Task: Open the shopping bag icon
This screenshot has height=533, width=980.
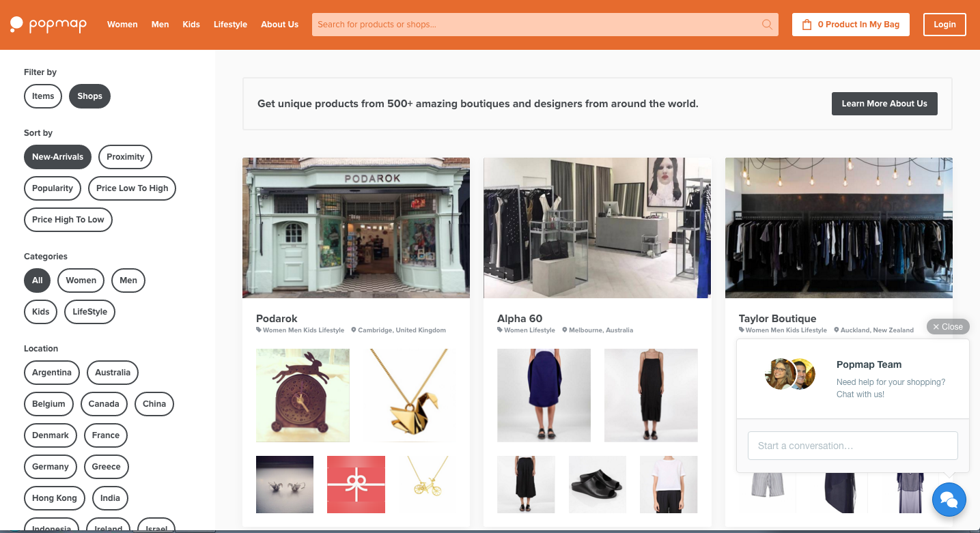Action: coord(806,24)
